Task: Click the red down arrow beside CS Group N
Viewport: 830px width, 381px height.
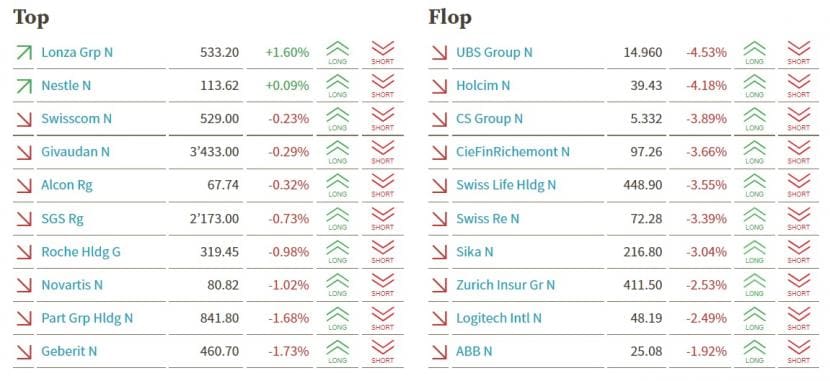Action: click(x=439, y=119)
